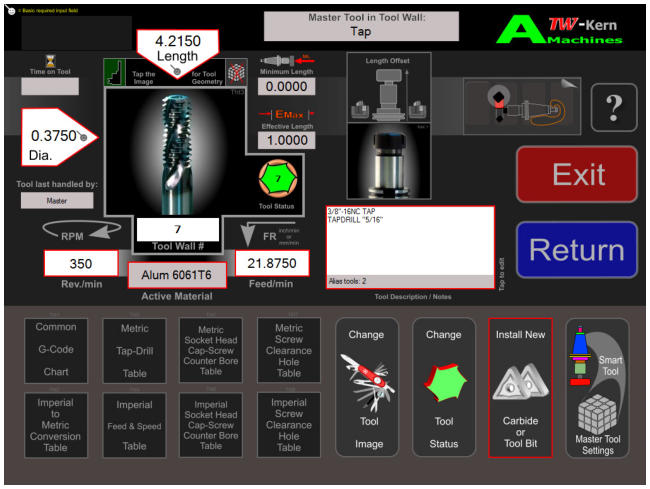Edit the Feed/min value 21.8750
This screenshot has width=650, height=489.
272,263
